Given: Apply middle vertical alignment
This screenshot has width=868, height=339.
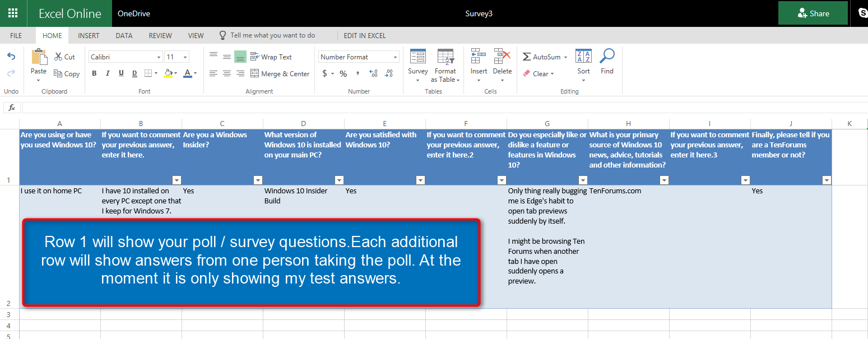Looking at the screenshot, I should click(227, 57).
